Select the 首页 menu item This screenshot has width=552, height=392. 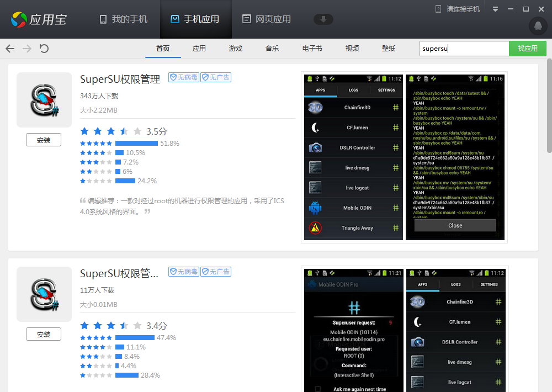163,48
